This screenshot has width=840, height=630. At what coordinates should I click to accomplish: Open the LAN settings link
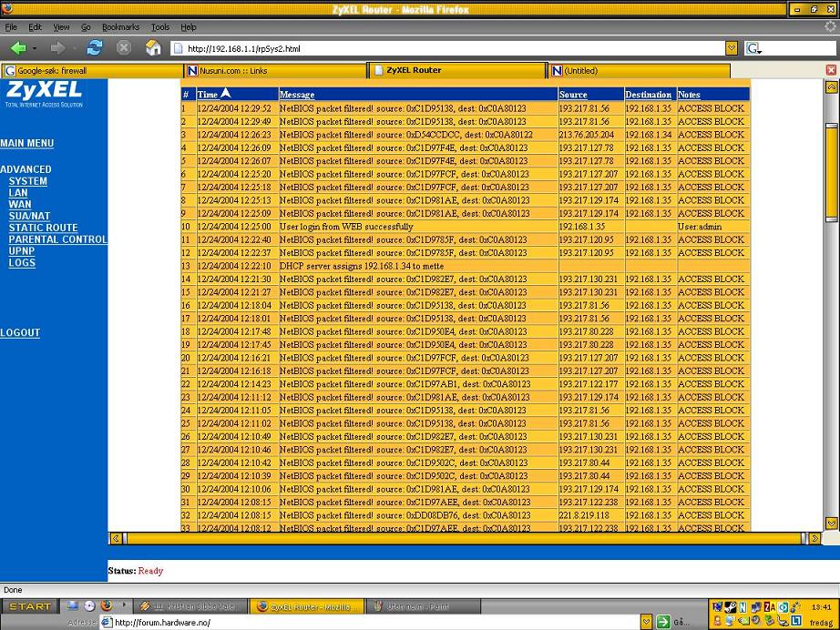pyautogui.click(x=18, y=193)
